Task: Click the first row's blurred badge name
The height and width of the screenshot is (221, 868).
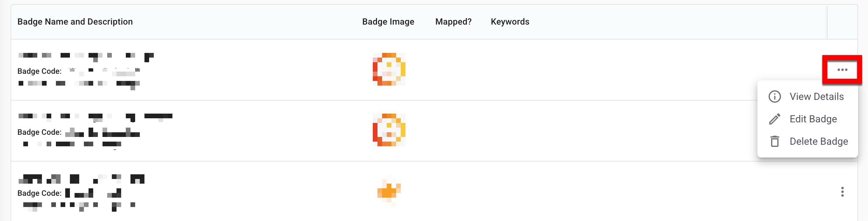Action: click(86, 56)
